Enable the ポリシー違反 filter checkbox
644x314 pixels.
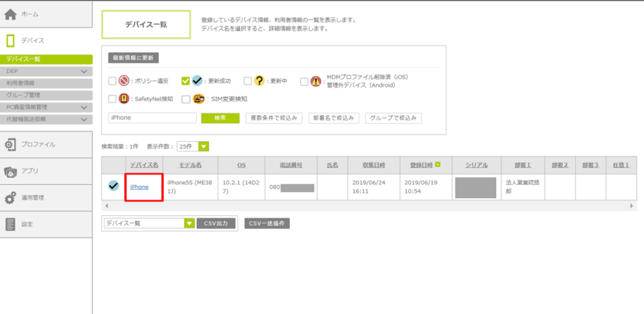[x=112, y=81]
